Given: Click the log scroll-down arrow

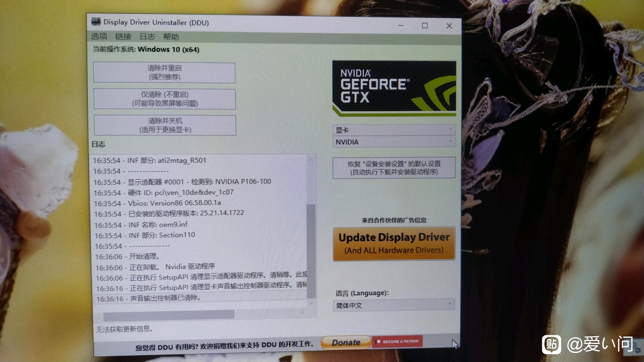Looking at the screenshot, I should pyautogui.click(x=311, y=303).
